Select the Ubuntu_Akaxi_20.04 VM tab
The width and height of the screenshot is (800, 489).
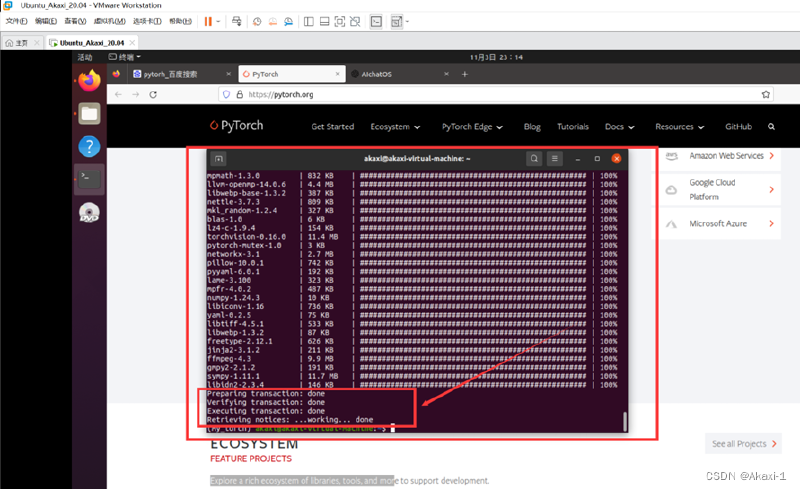pos(91,43)
